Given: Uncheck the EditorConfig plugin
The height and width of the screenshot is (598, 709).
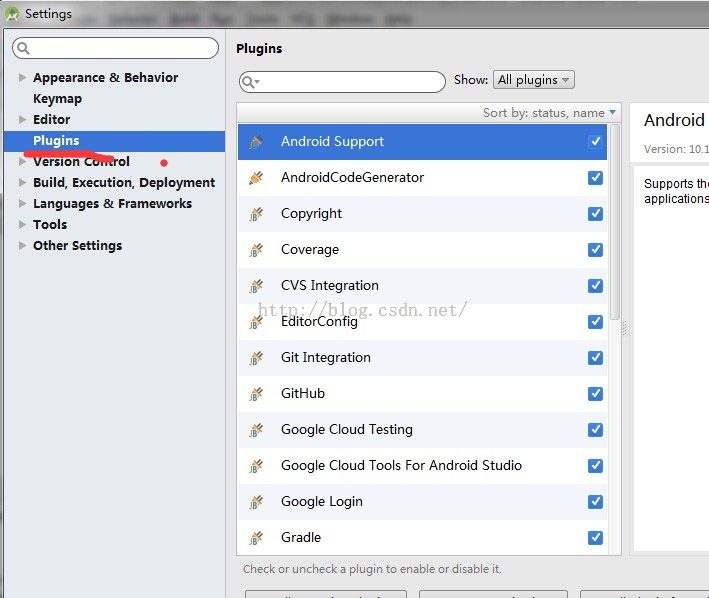Looking at the screenshot, I should 596,322.
